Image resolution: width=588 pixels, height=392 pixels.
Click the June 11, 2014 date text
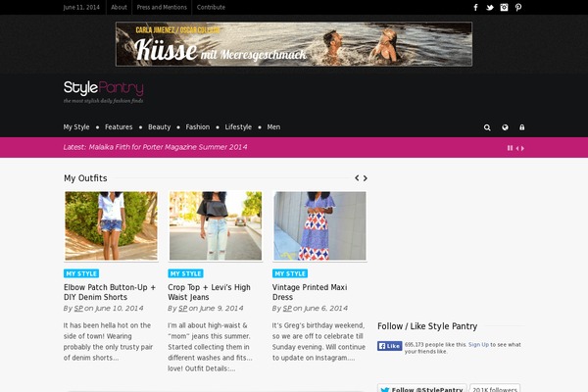tap(81, 7)
